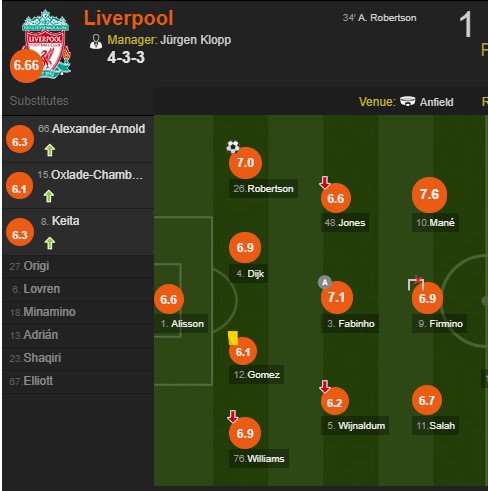Click the manager silhouette icon
This screenshot has width=488, height=491.
pos(96,42)
